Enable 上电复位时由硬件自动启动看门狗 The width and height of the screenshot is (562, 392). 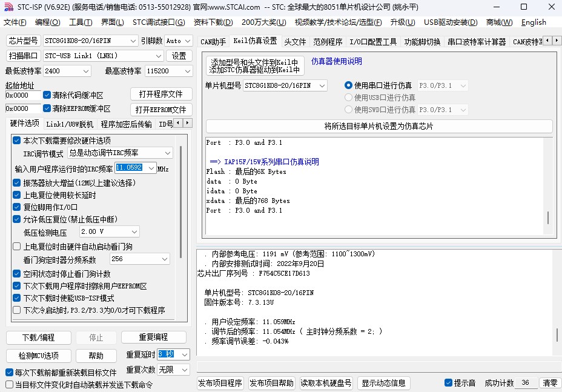coord(16,247)
